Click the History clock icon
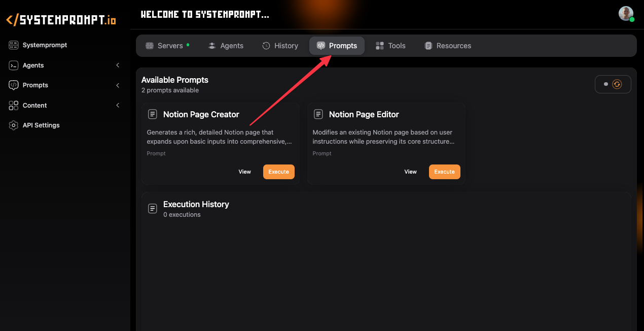The width and height of the screenshot is (644, 331). pos(266,46)
